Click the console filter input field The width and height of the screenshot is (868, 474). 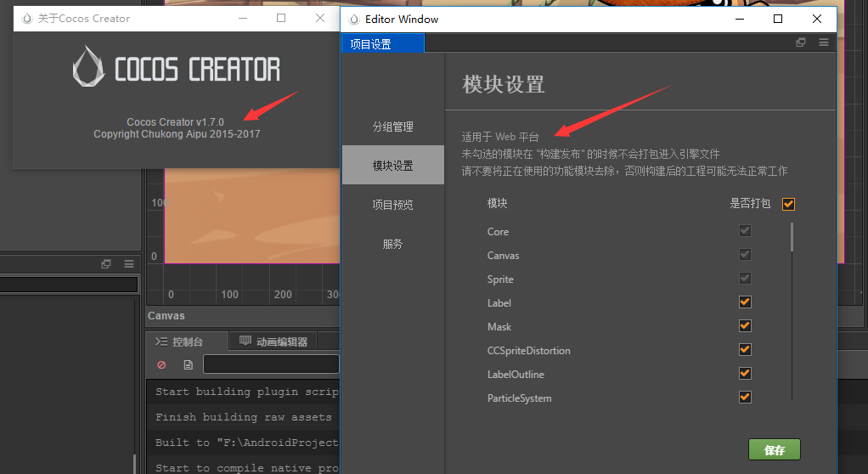[271, 364]
